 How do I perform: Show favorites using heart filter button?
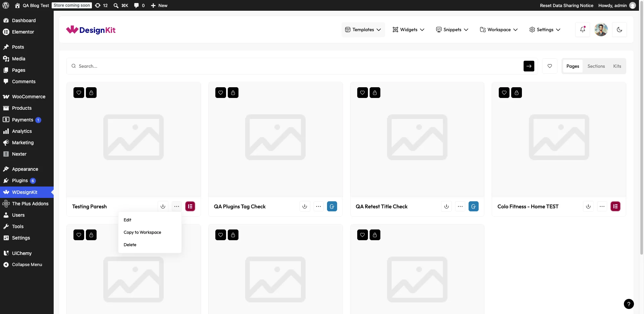point(550,66)
